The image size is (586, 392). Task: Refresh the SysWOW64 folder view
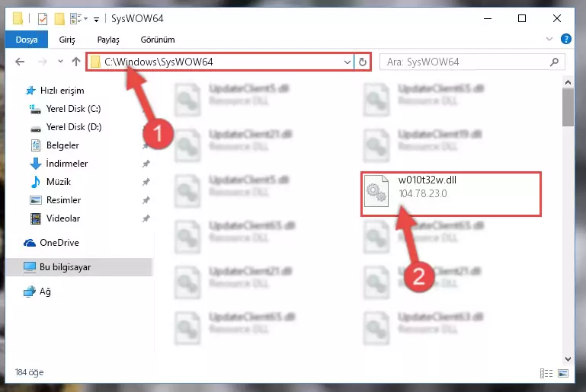[x=362, y=62]
